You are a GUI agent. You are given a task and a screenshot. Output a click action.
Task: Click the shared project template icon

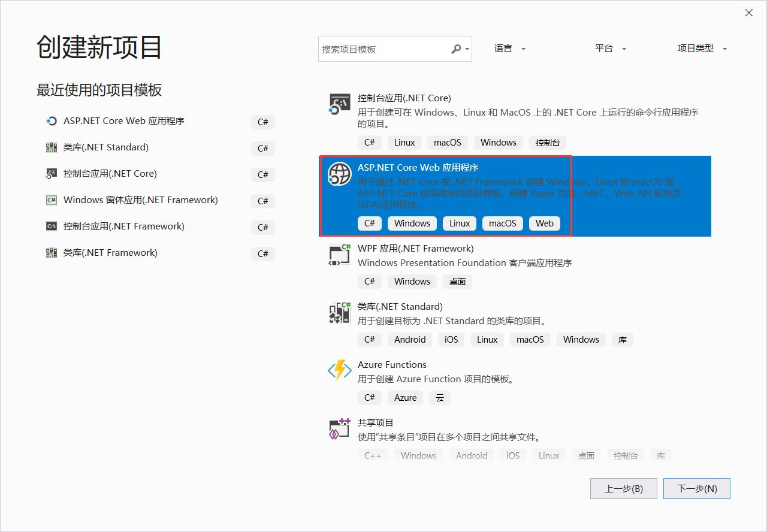point(340,429)
